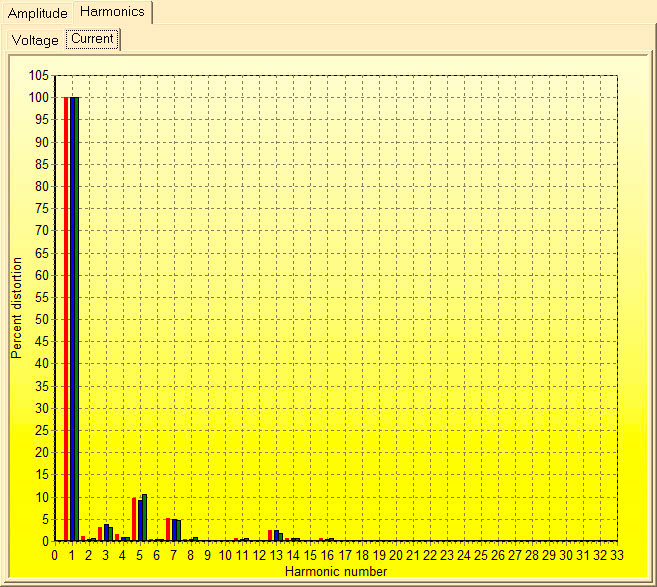Click the x-axis value '0'
Screen dimensions: 657x587
tap(54, 556)
